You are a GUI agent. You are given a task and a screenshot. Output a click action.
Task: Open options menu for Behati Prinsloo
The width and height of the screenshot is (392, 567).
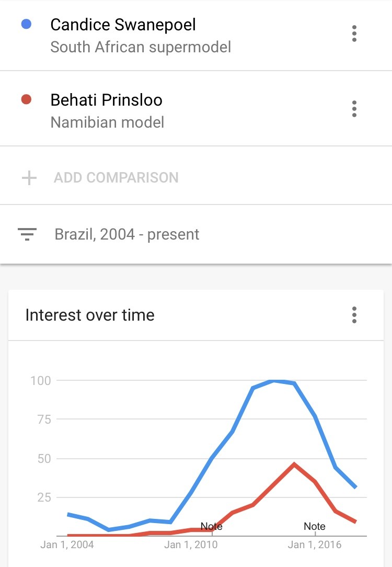[354, 109]
